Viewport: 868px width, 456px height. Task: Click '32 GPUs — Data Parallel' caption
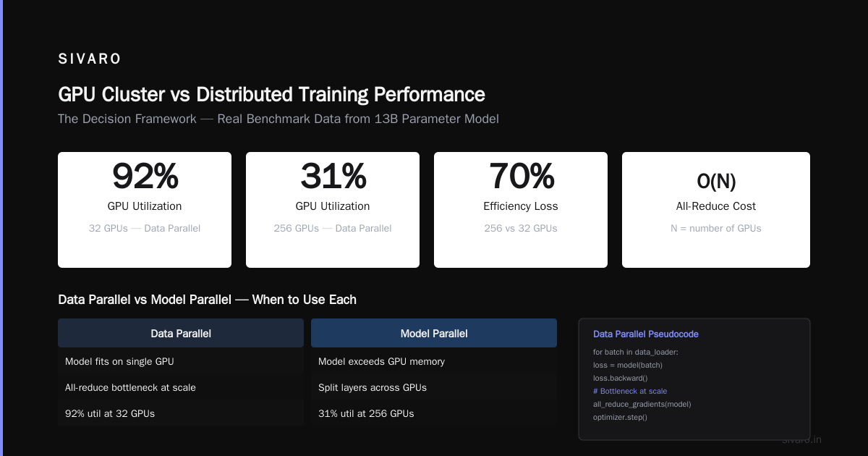point(145,228)
